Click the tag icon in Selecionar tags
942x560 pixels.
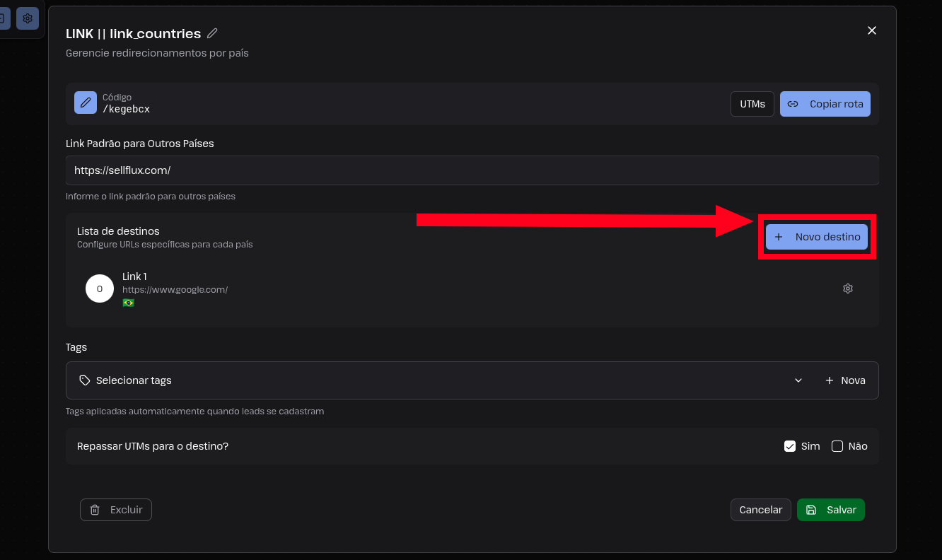coord(85,380)
